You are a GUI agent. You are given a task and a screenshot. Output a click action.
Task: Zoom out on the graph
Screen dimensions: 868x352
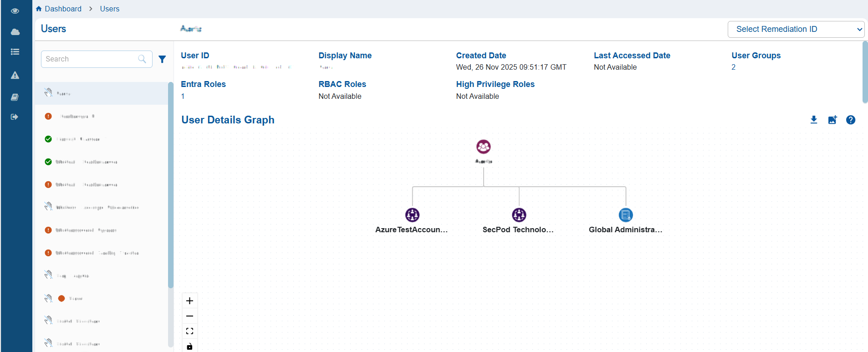pos(190,316)
